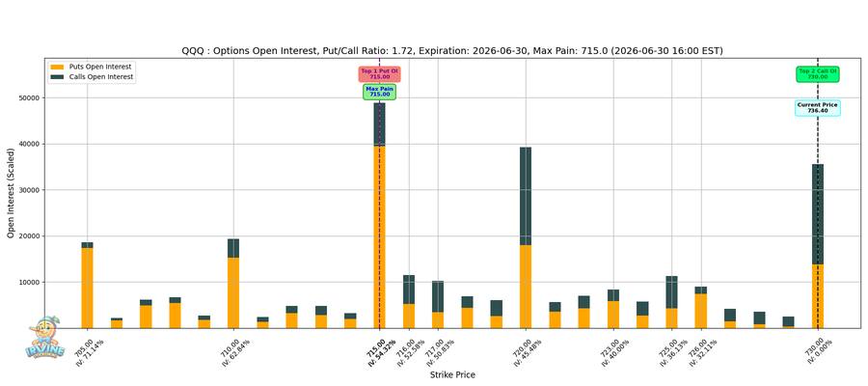The height and width of the screenshot is (386, 868).
Task: Click the '710.00 IV: 62.84%' tick label
Action: (234, 352)
